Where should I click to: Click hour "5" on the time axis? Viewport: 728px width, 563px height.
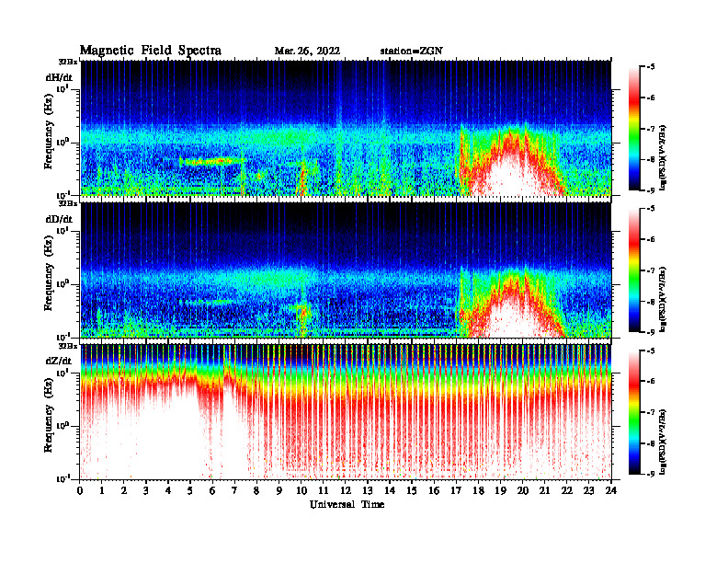(190, 490)
